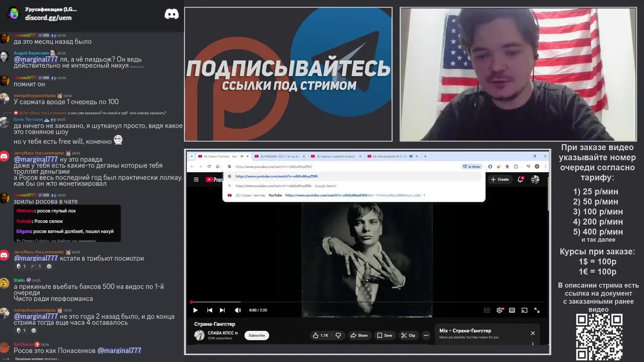Screen dimensions: 644x362
Task: Open more actions ellipsis under video
Action: pos(426,335)
